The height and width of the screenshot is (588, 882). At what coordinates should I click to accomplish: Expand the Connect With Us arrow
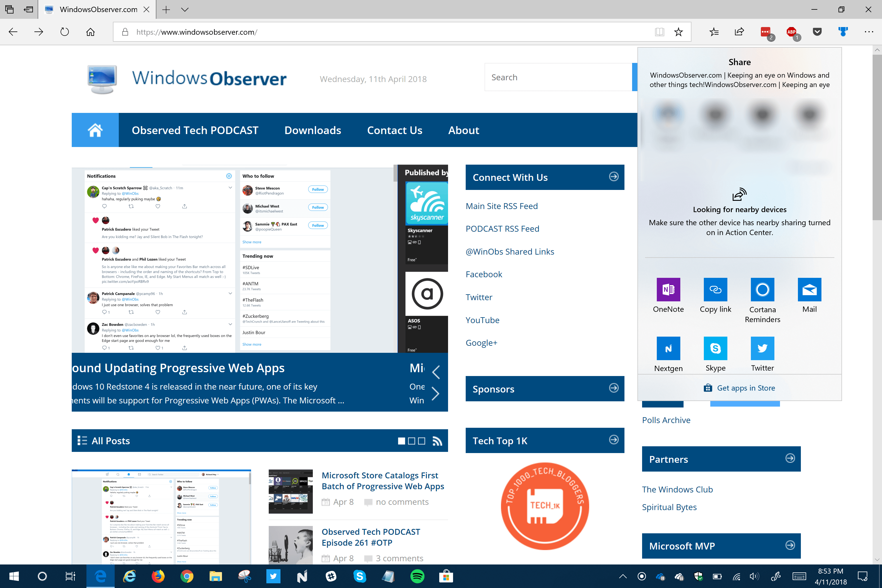tap(614, 177)
